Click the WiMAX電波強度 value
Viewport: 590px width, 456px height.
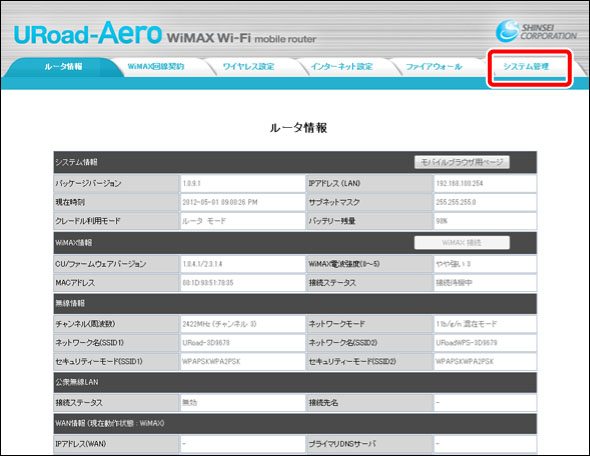453,264
